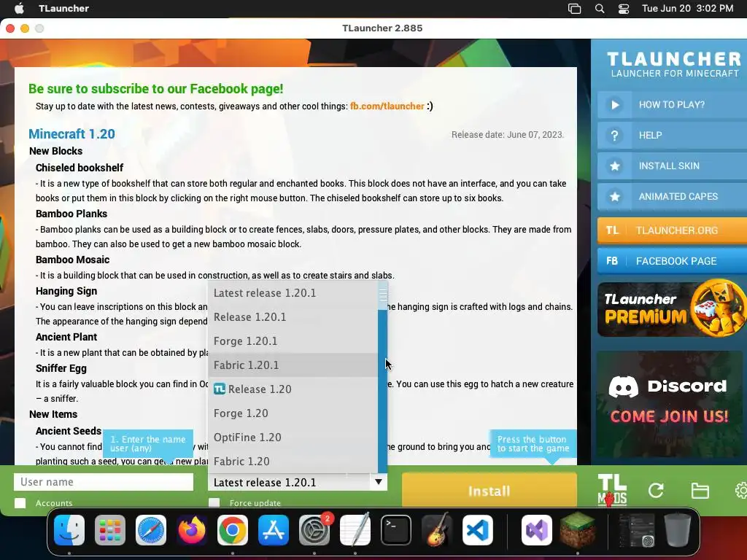The height and width of the screenshot is (560, 747).
Task: Click the Minecraft grass block dock icon
Action: 578,530
